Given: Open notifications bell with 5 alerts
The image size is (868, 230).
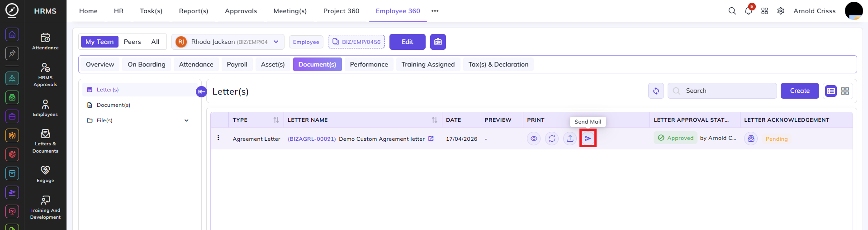Looking at the screenshot, I should click(x=749, y=10).
